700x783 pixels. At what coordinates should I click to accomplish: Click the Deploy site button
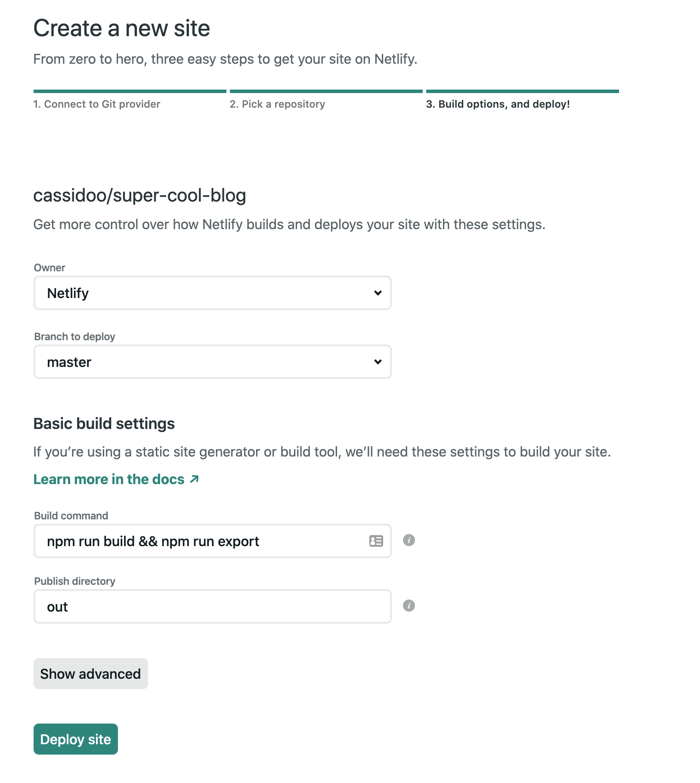75,739
